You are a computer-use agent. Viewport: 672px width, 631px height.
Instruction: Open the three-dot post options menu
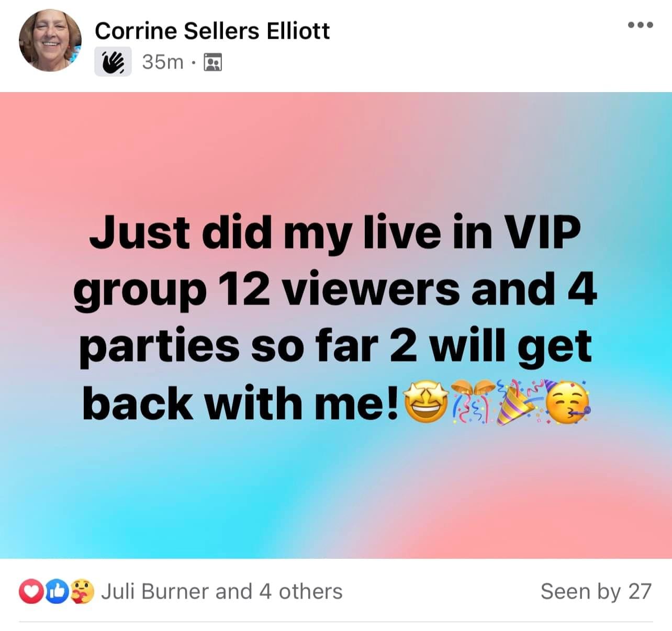[x=641, y=25]
